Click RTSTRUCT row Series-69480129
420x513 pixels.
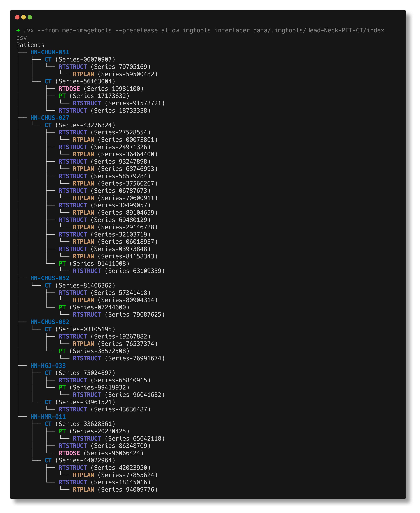tap(105, 220)
